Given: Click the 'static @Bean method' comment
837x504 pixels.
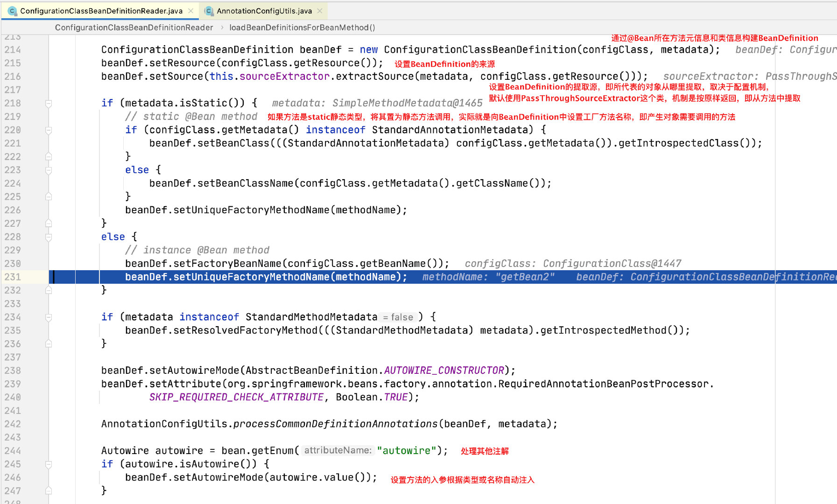Looking at the screenshot, I should tap(191, 117).
